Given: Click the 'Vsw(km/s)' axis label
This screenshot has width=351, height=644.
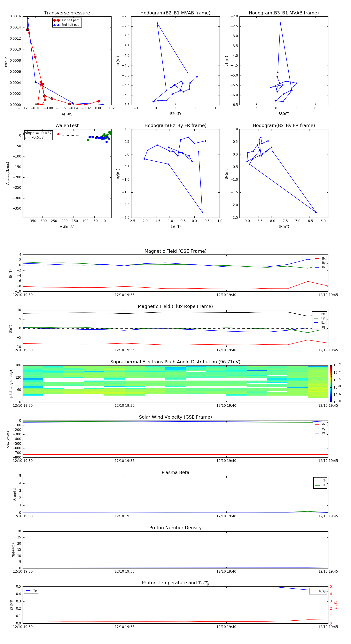Looking at the screenshot, I should click(x=8, y=439).
